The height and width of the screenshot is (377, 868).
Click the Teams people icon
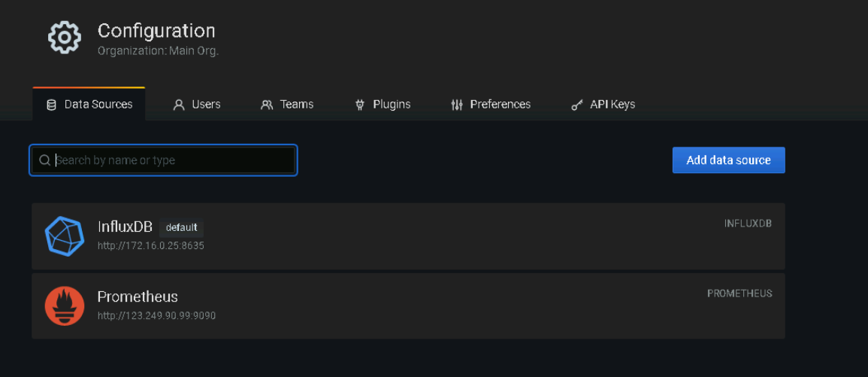267,105
